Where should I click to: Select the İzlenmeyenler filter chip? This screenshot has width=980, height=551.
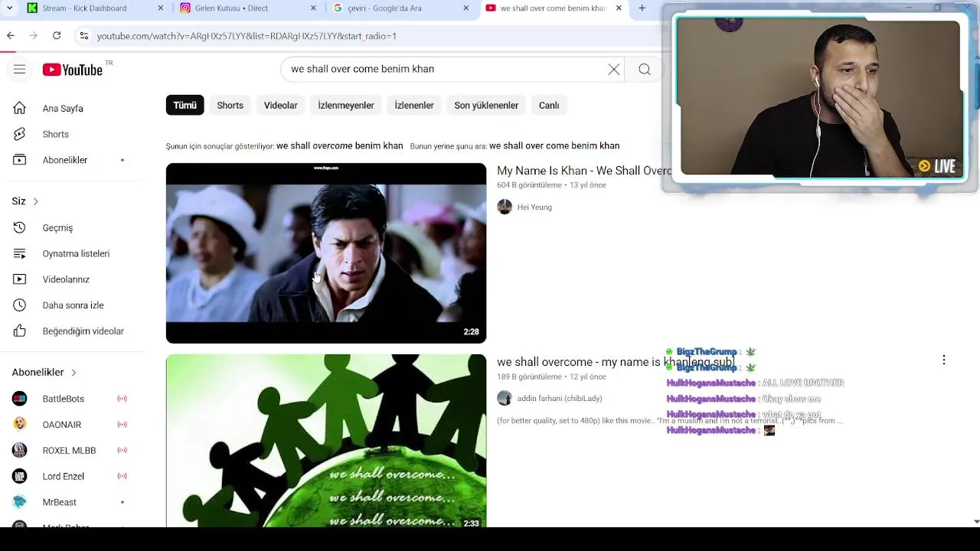pyautogui.click(x=346, y=106)
